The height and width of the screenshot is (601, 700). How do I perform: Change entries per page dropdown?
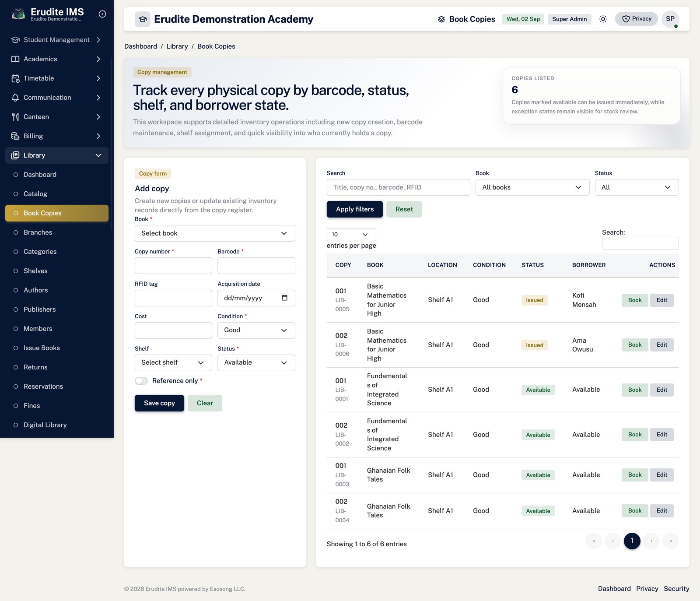(351, 235)
